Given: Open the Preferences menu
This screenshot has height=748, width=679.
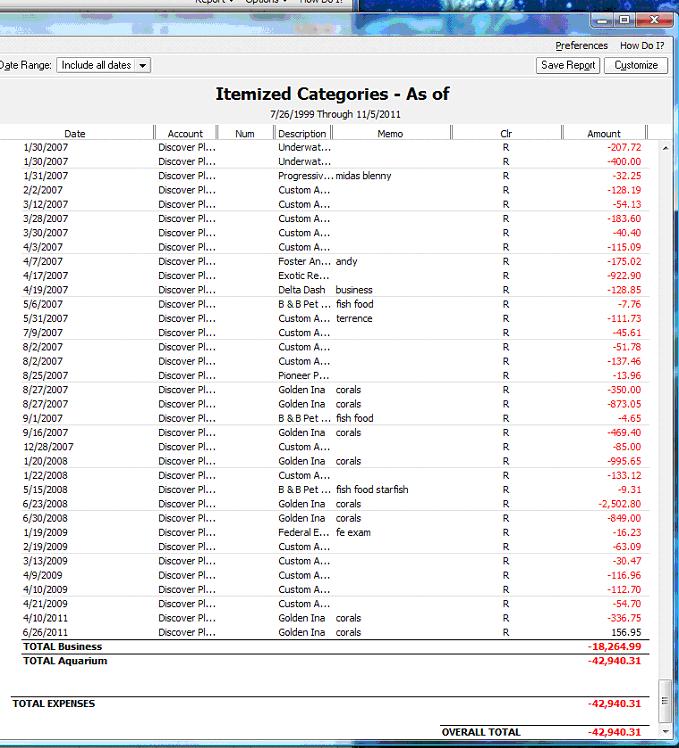Looking at the screenshot, I should pos(581,46).
